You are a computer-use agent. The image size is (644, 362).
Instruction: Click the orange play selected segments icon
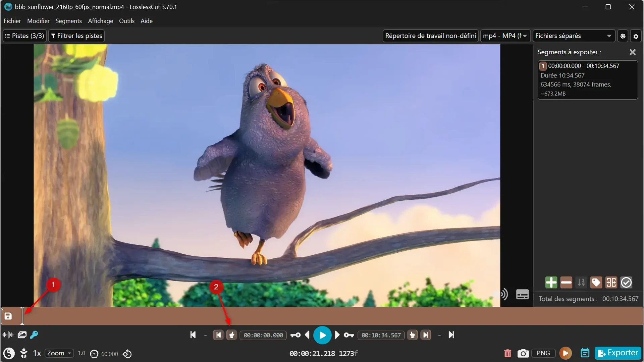click(x=566, y=353)
